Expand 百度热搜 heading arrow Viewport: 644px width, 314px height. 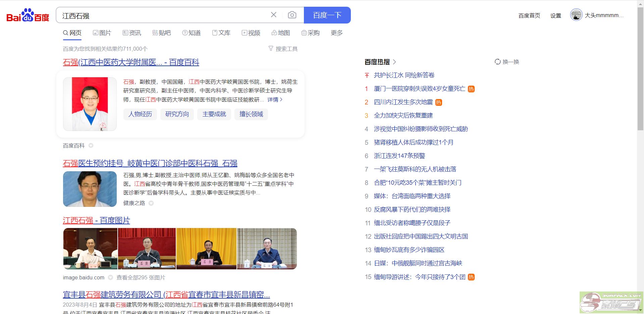point(394,62)
